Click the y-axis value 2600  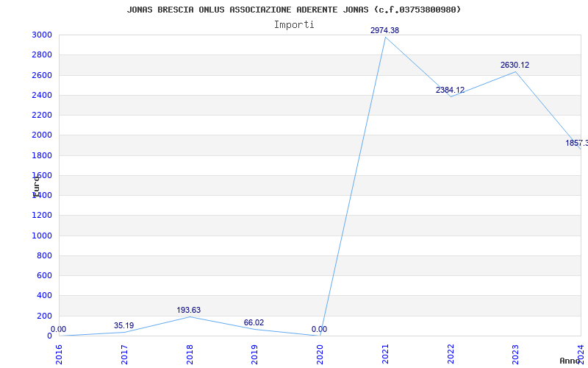43,75
